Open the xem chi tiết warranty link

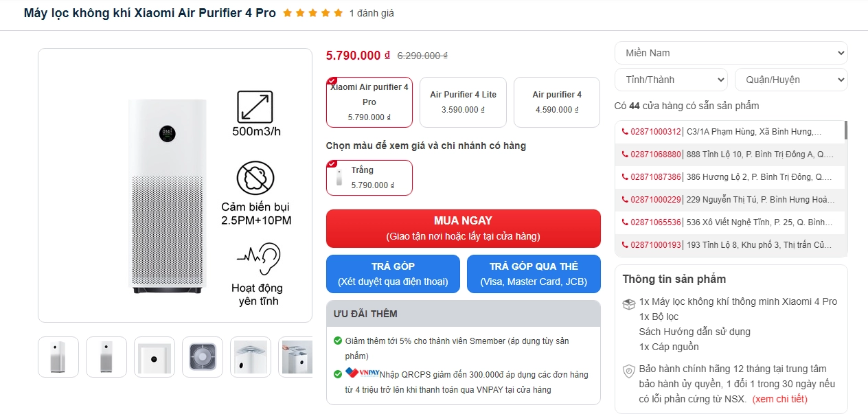[779, 399]
